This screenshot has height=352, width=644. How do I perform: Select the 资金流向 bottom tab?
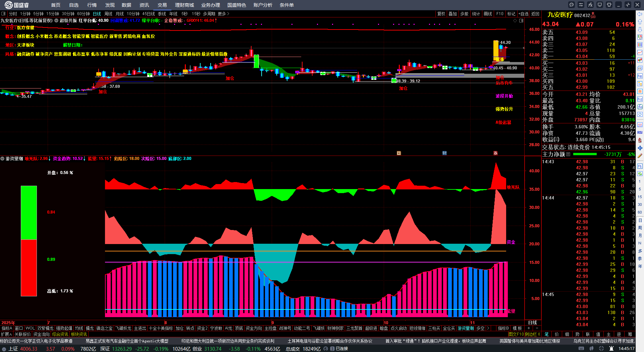tap(41, 334)
